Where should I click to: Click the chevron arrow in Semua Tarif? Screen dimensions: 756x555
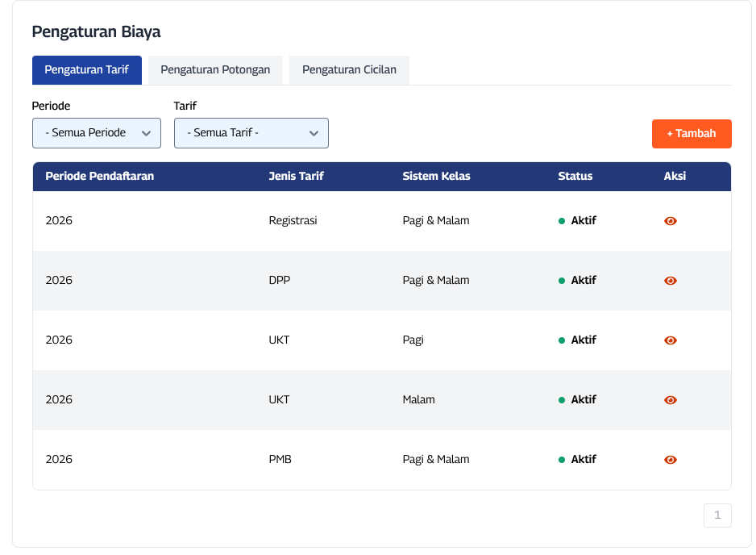click(x=314, y=133)
